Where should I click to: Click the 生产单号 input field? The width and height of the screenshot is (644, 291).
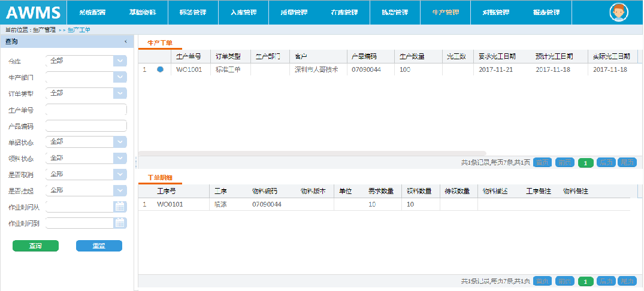[x=86, y=110]
